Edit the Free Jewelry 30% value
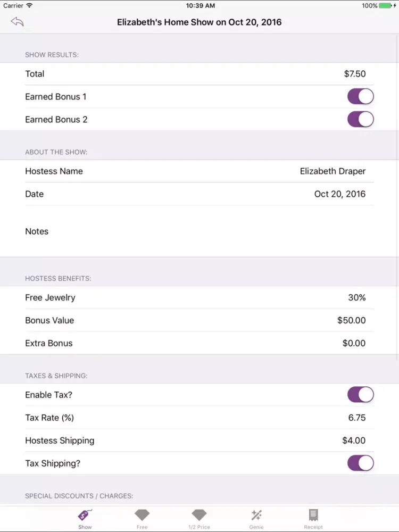The height and width of the screenshot is (532, 399). (356, 297)
